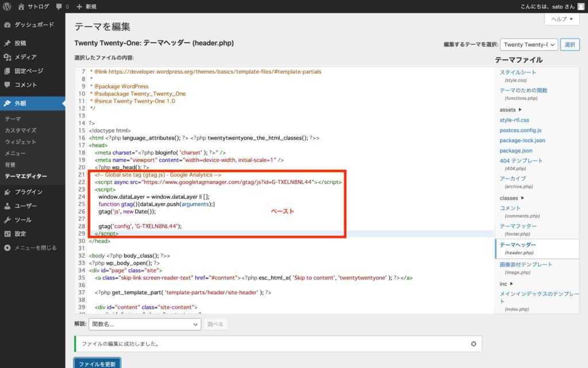The height and width of the screenshot is (368, 588).
Task: Click the プラグイン plug icon
Action: [x=7, y=192]
